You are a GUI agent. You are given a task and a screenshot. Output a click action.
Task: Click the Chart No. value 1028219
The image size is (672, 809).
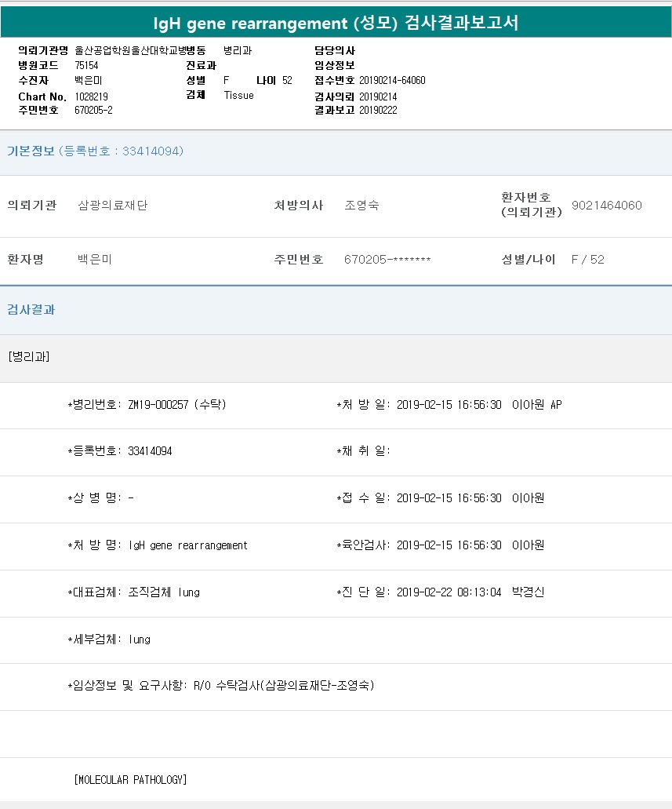[91, 97]
